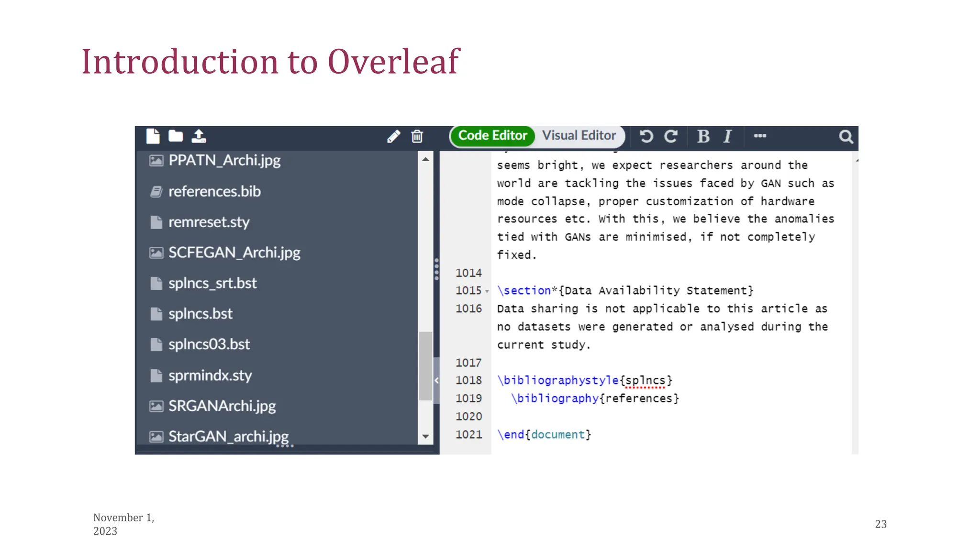Image resolution: width=980 pixels, height=551 pixels.
Task: Rename selected file with pencil icon
Action: click(x=393, y=136)
